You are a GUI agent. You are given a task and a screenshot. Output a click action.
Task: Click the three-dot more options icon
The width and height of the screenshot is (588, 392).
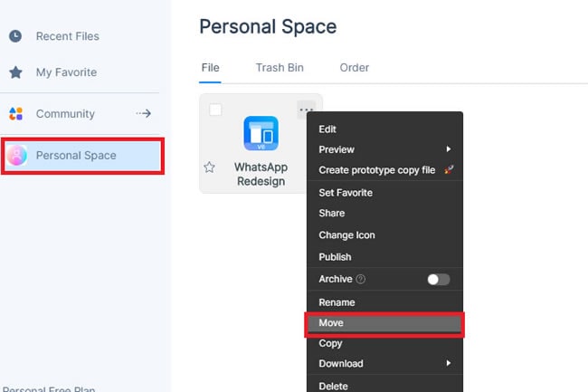point(306,110)
